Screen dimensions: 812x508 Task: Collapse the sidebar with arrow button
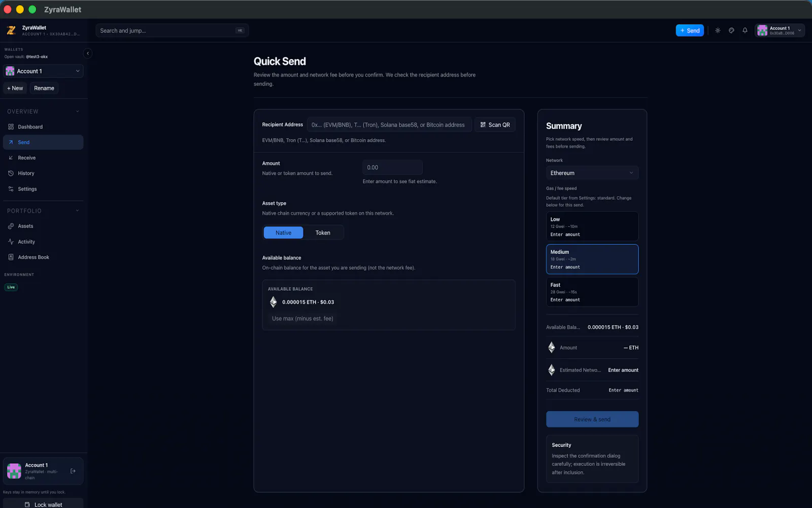click(88, 53)
